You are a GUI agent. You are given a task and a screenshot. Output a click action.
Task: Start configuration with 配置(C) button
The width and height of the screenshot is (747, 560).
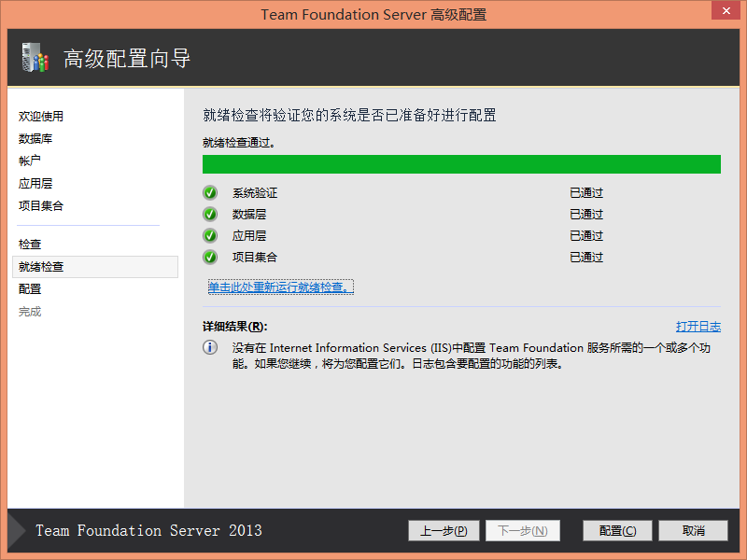617,530
